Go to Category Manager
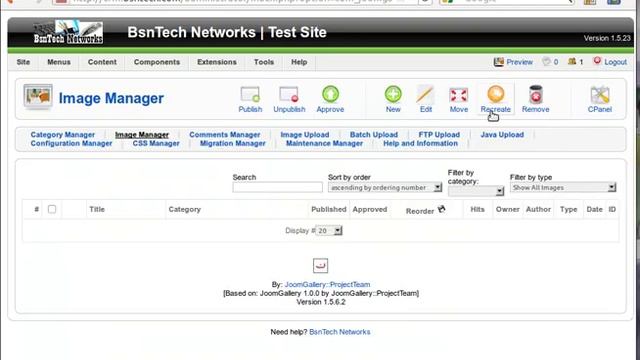Viewport: 640px width, 360px height. tap(62, 135)
